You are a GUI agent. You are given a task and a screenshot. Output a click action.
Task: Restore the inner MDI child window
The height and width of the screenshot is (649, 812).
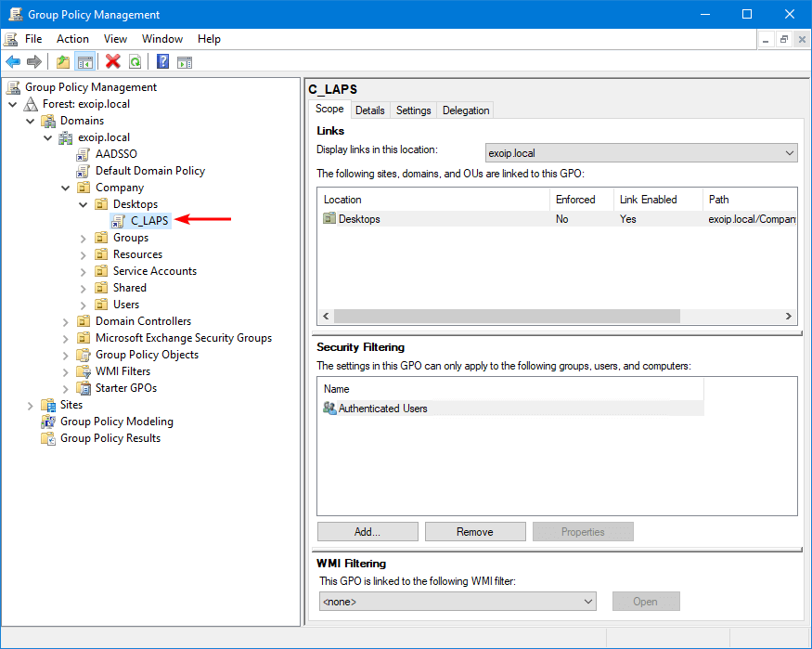tap(784, 39)
